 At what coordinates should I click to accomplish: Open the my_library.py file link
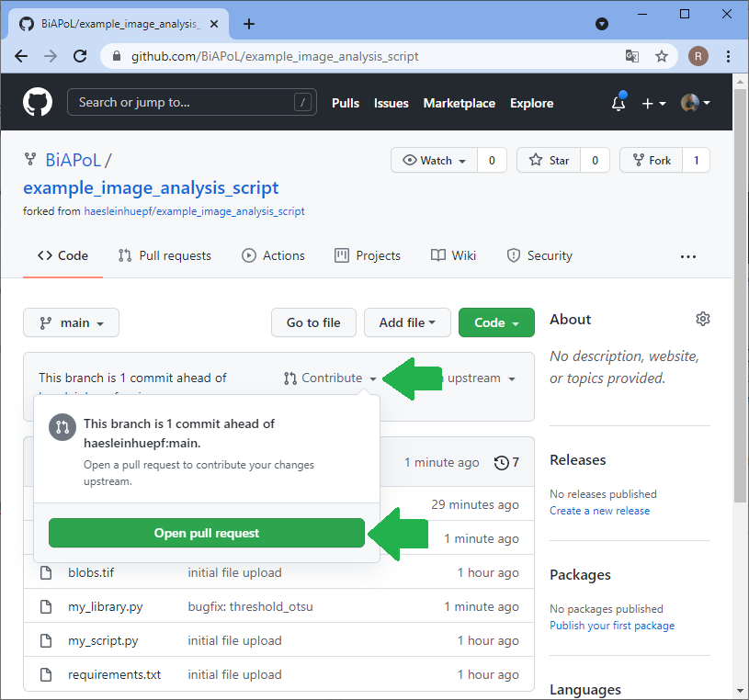[x=105, y=606]
